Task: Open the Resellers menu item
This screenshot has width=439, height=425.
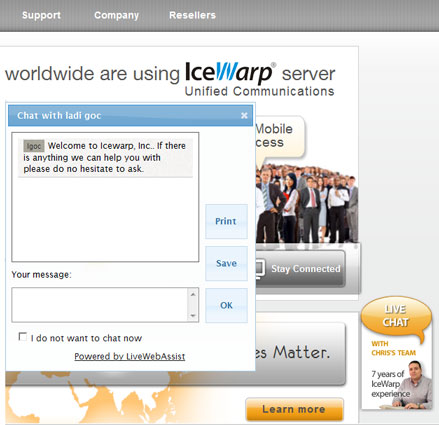Action: (192, 15)
